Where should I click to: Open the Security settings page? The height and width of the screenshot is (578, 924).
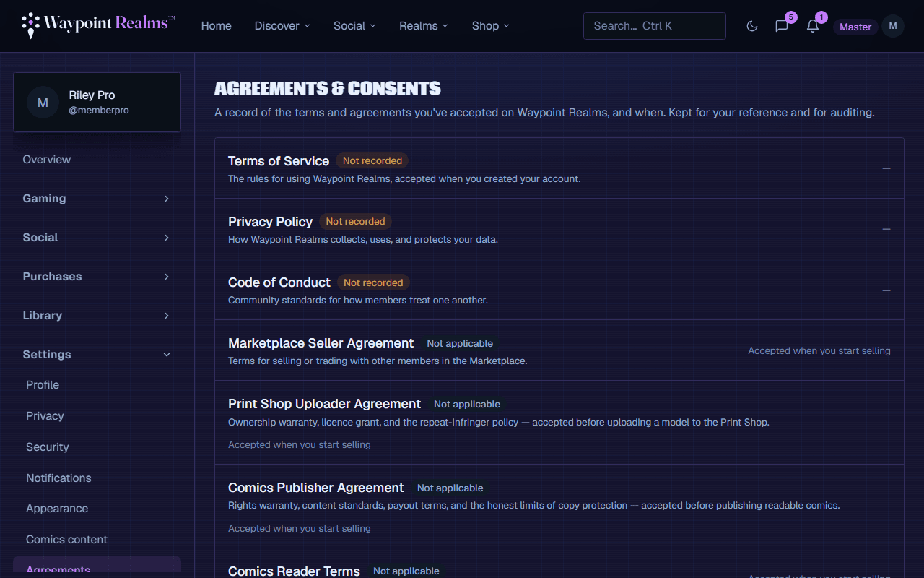click(97, 447)
